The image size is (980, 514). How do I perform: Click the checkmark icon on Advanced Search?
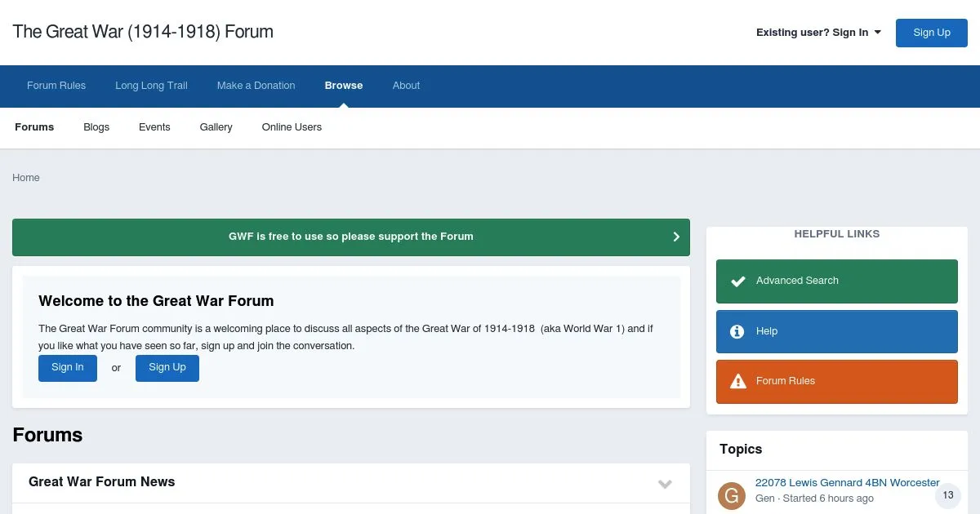coord(738,281)
